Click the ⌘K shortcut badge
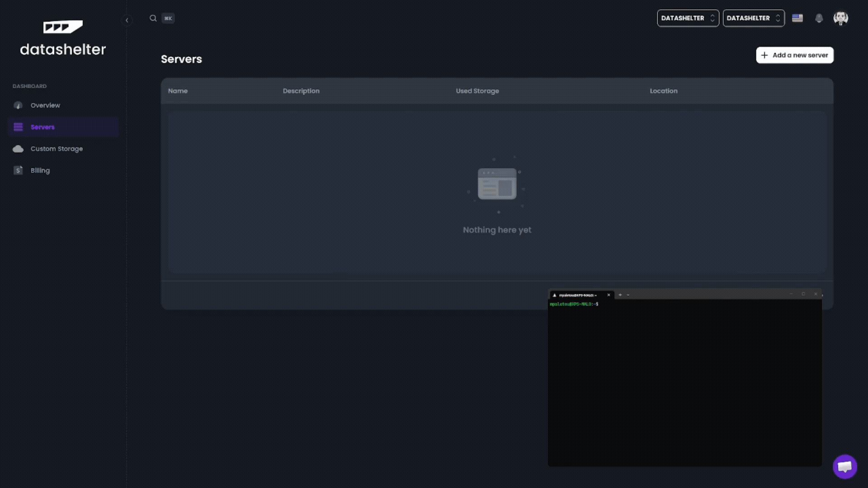 (x=168, y=18)
